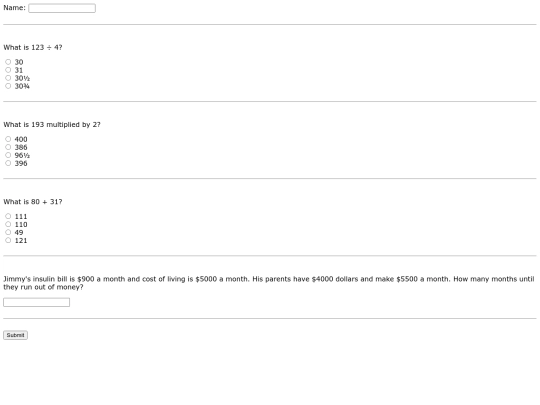
Task: Click the Name text field
Action: [62, 8]
